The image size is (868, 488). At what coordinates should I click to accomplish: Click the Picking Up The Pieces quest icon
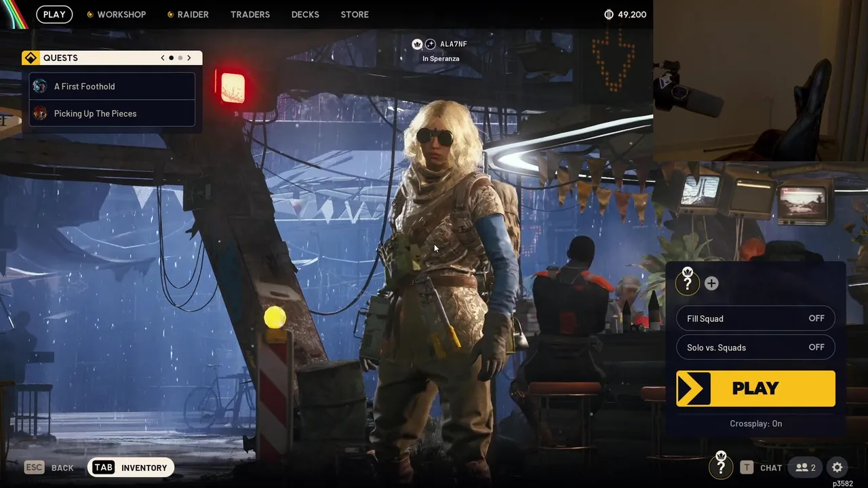click(x=40, y=113)
